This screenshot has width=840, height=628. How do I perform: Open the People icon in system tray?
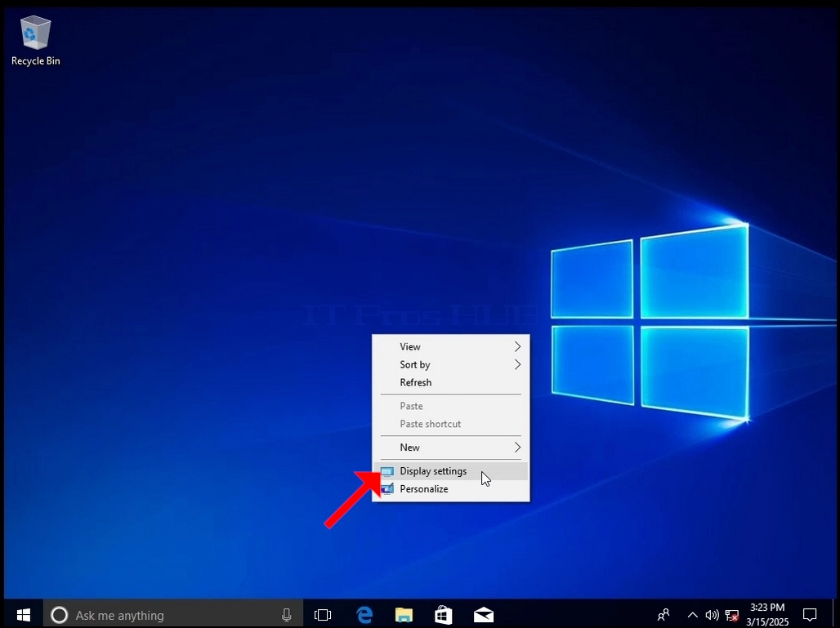[664, 615]
